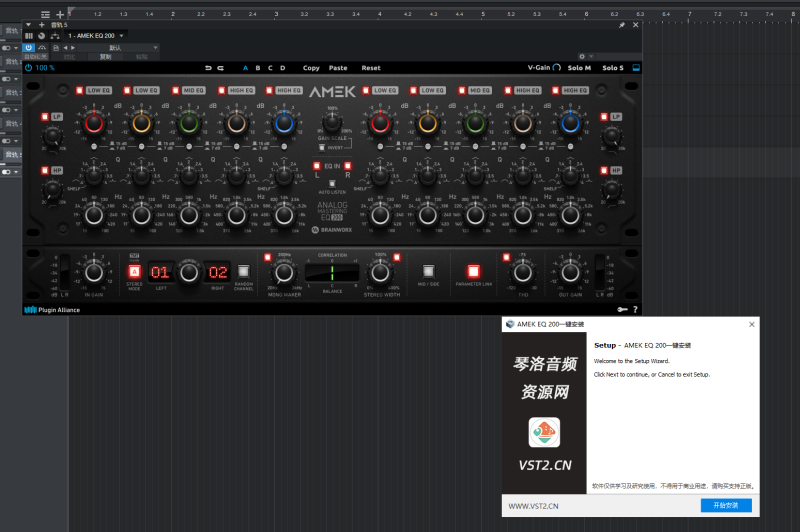The height and width of the screenshot is (532, 800).
Task: Click the sidechain arc icon next to the bypass power button
Action: [x=42, y=47]
